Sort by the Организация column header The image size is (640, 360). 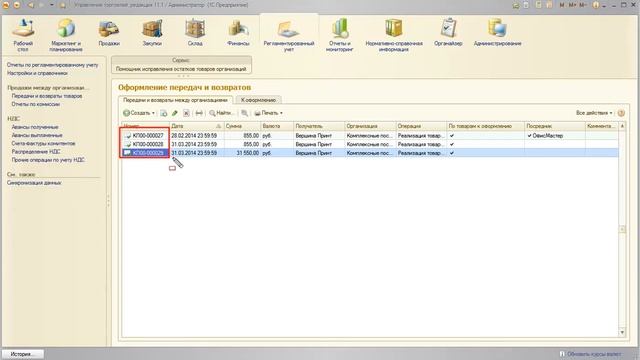point(370,126)
